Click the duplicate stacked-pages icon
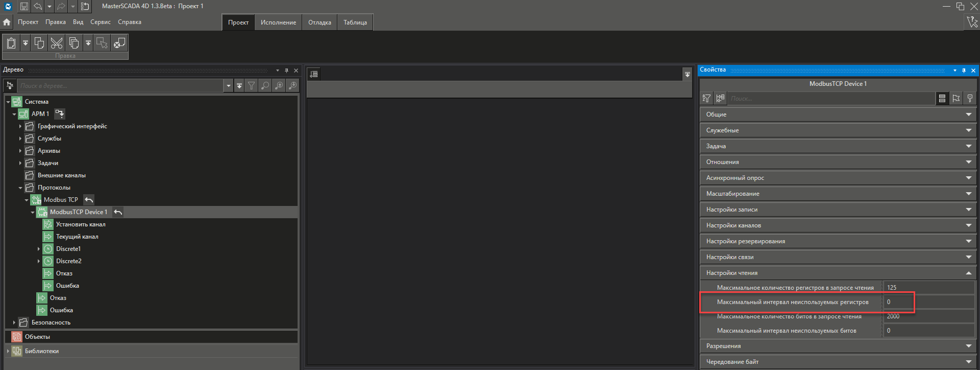The height and width of the screenshot is (370, 980). (74, 43)
